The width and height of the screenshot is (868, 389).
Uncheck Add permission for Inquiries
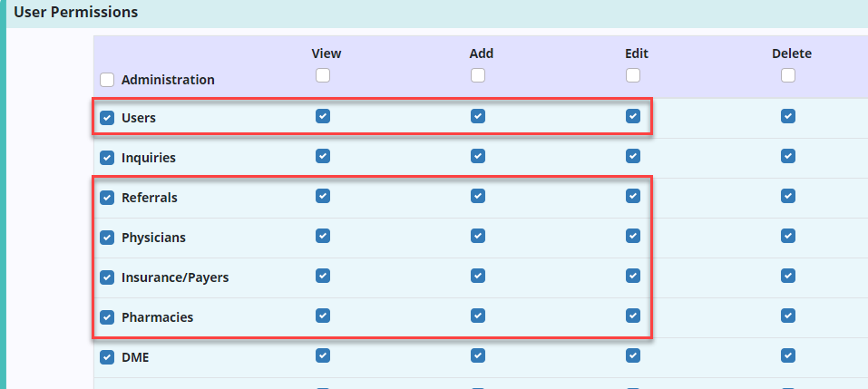tap(478, 156)
